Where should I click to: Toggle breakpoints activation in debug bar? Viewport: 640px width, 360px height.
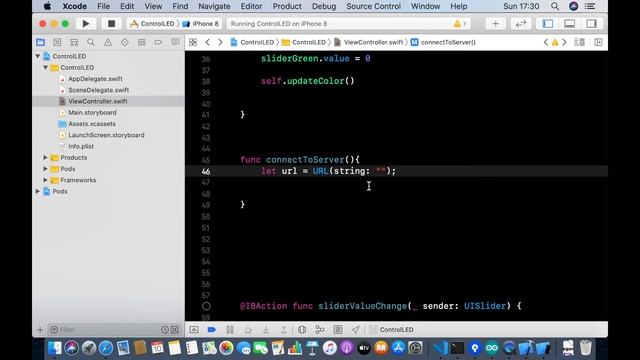point(212,329)
